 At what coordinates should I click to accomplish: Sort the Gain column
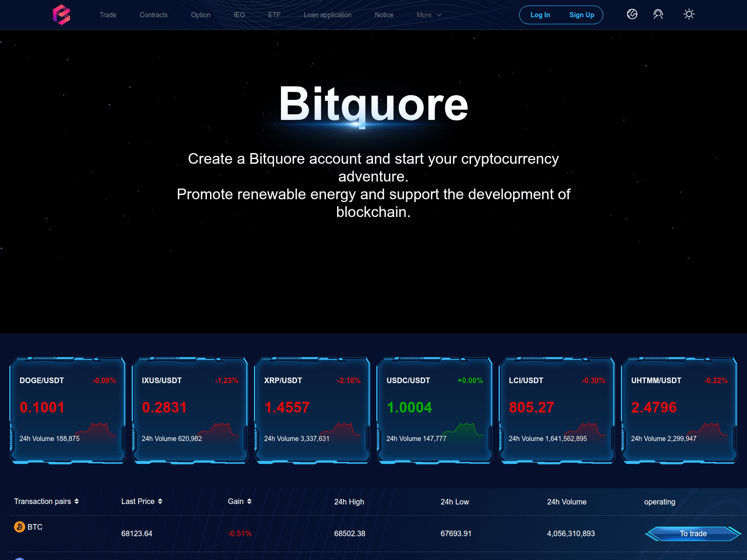pos(249,501)
